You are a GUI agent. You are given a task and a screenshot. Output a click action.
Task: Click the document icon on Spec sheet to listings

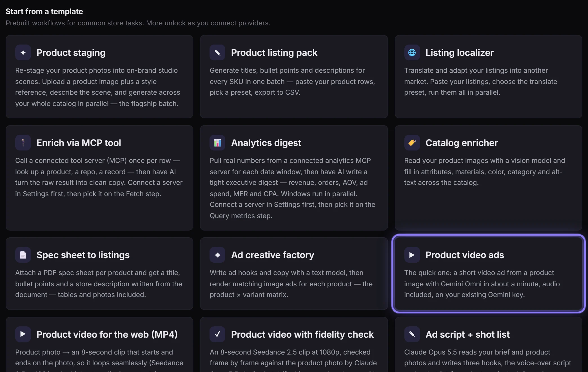coord(23,255)
